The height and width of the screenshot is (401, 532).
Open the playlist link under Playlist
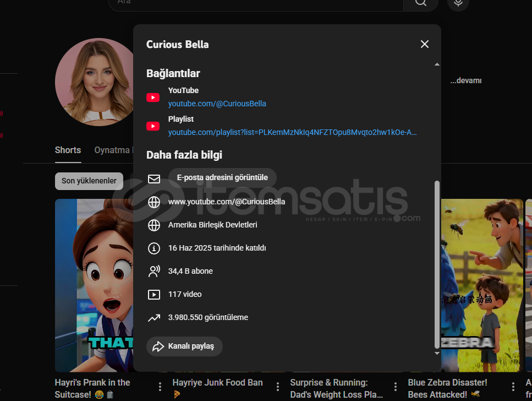click(292, 132)
